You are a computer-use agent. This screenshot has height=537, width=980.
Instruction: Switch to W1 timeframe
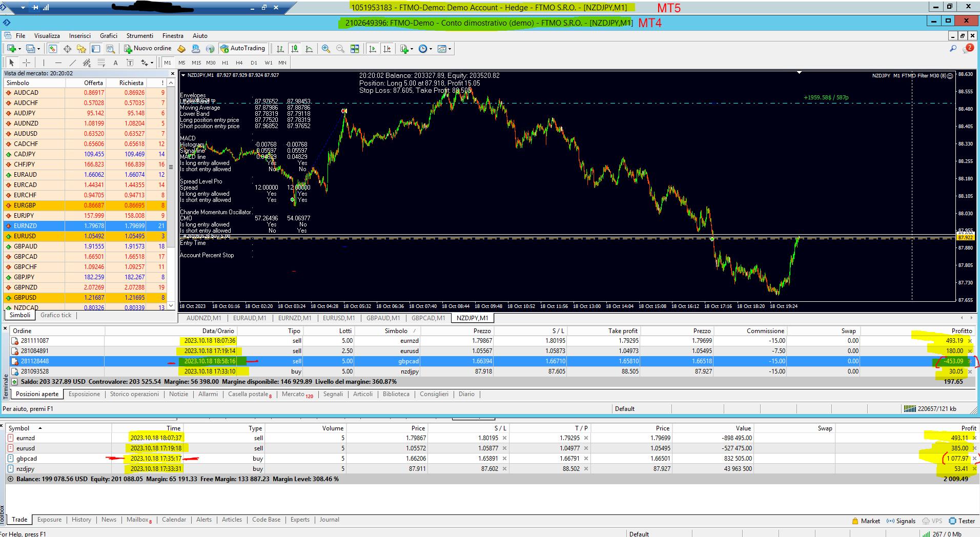tap(268, 63)
